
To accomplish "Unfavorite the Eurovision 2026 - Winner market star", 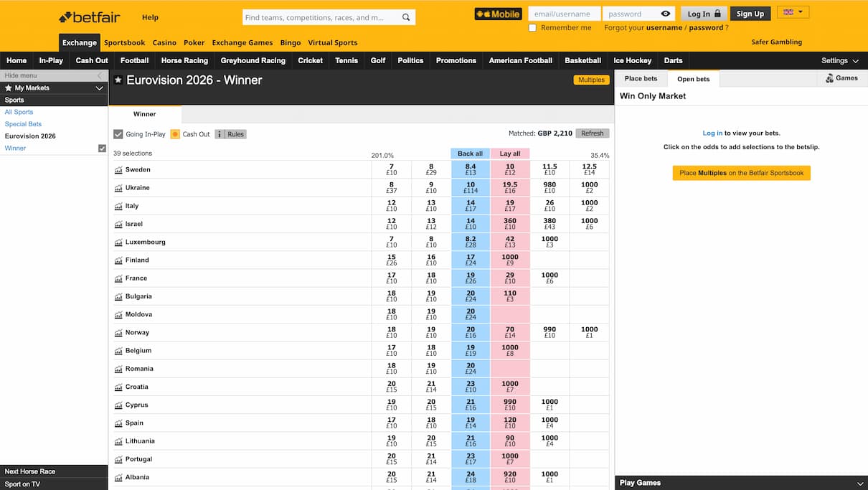I will 118,81.
